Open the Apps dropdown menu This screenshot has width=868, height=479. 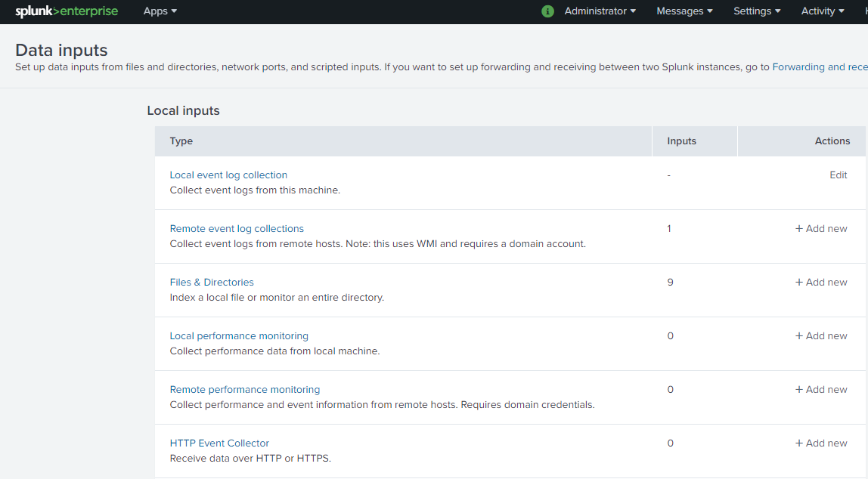coord(160,11)
